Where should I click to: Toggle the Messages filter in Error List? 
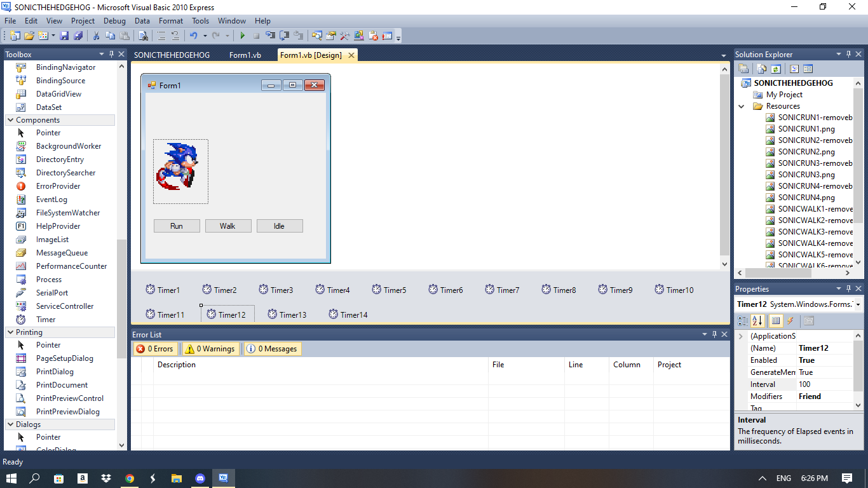pyautogui.click(x=271, y=348)
